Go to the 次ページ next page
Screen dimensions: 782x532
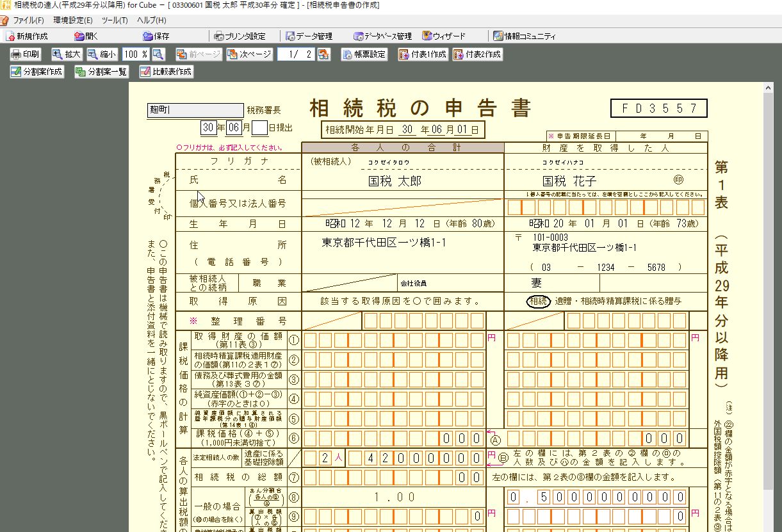pos(250,54)
